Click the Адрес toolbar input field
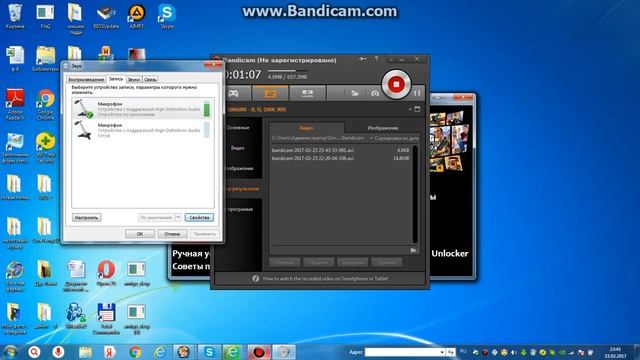Image resolution: width=640 pixels, height=360 pixels. 402,352
